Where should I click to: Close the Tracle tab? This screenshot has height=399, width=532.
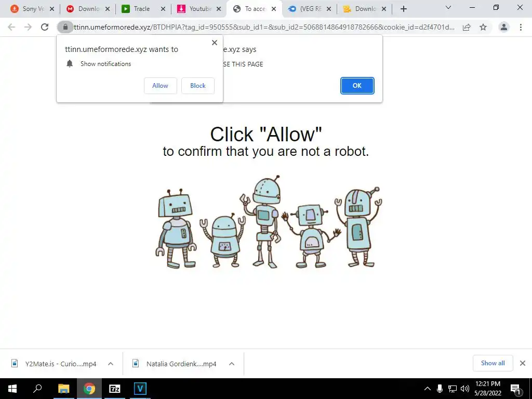pos(163,9)
